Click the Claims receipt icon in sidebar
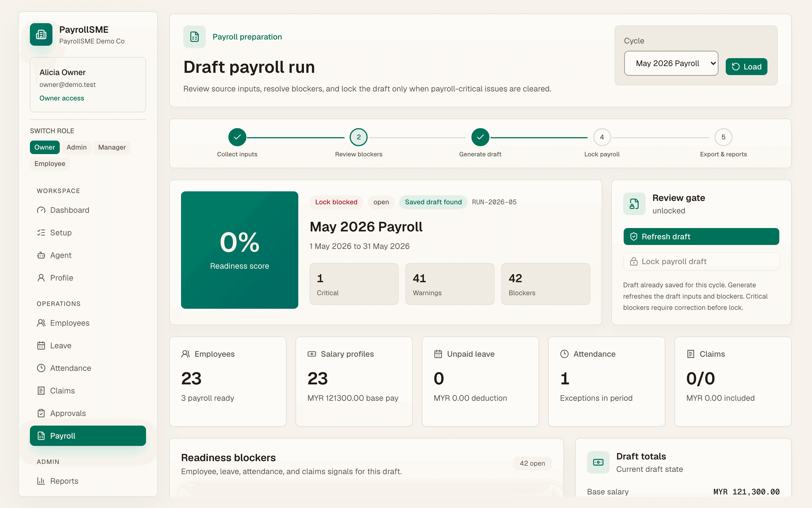Screen dimensions: 812x508 41,390
